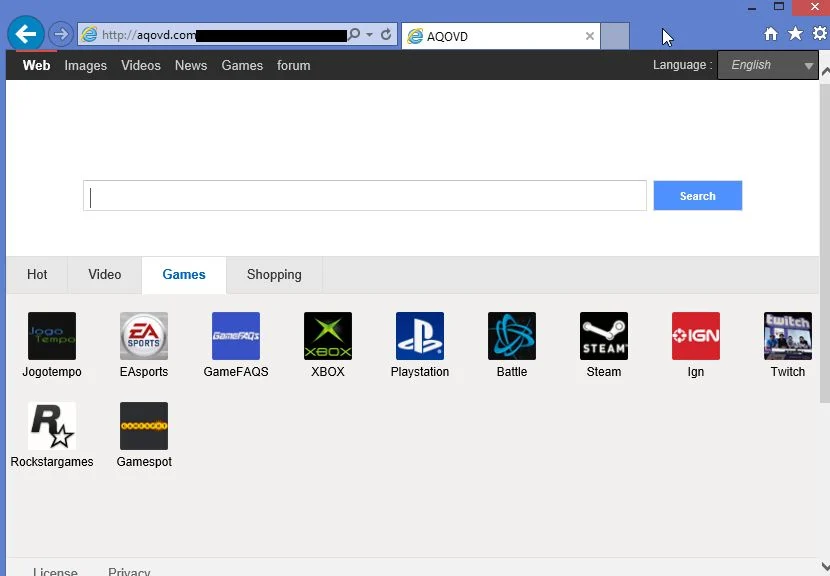Select the Web navigation item

click(37, 65)
